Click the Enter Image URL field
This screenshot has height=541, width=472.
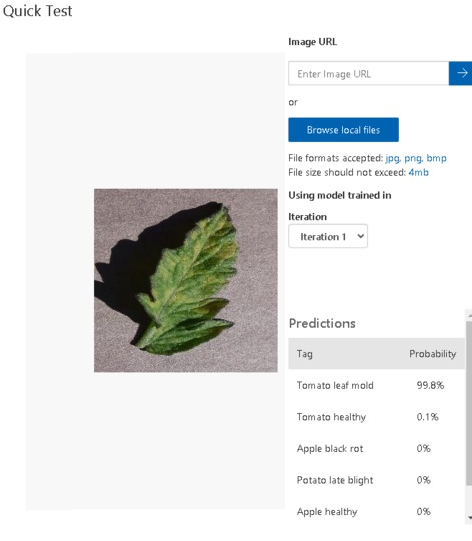(368, 73)
